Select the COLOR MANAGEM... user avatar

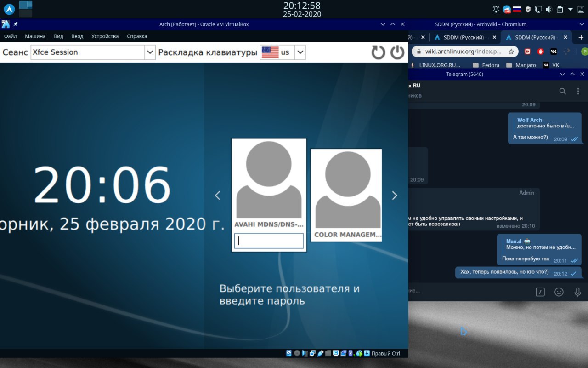click(x=348, y=190)
